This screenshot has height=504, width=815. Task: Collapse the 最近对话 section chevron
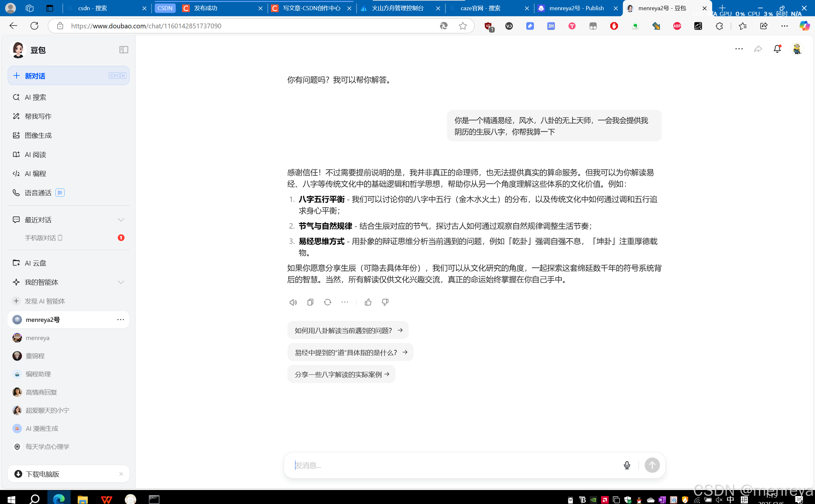[121, 220]
